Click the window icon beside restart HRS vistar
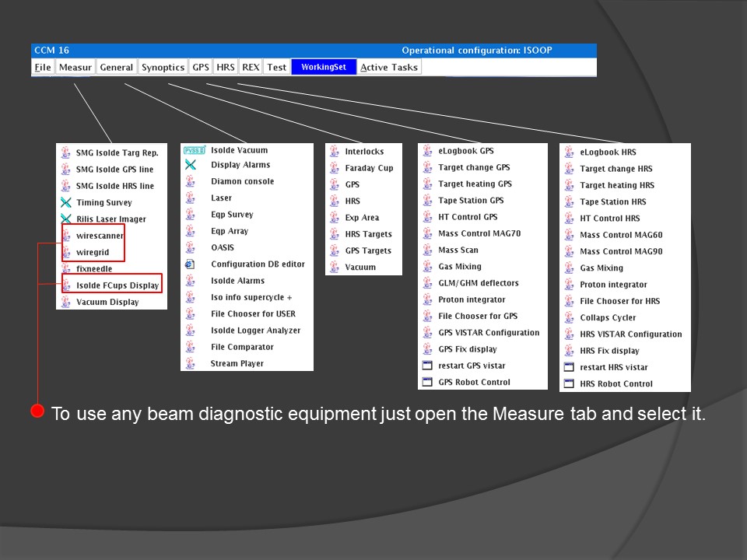This screenshot has width=747, height=560. [x=569, y=367]
